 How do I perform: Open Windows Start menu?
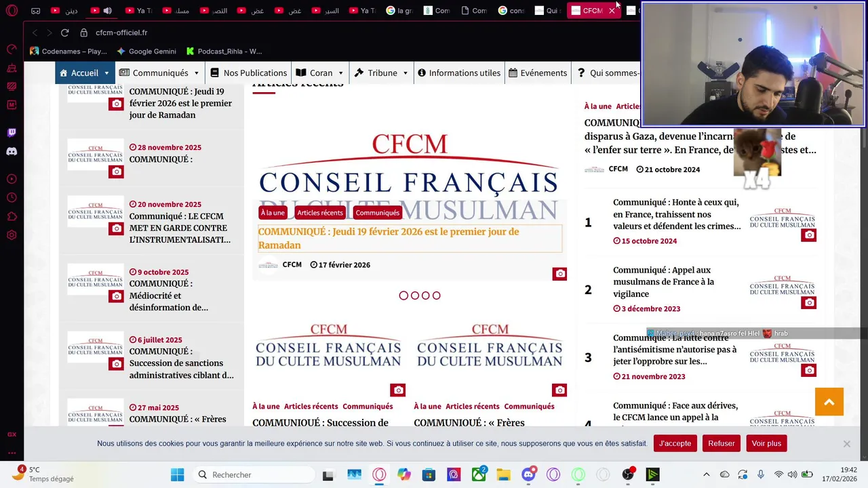pyautogui.click(x=177, y=474)
